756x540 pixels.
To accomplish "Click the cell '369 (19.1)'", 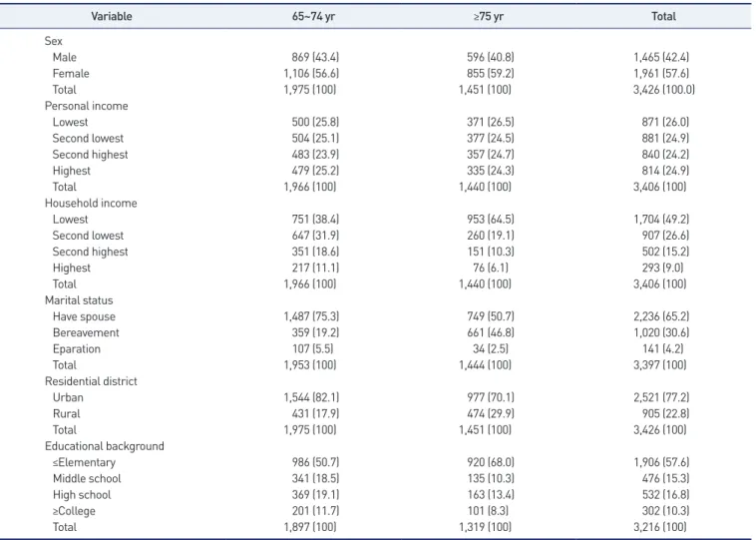I will tap(315, 495).
